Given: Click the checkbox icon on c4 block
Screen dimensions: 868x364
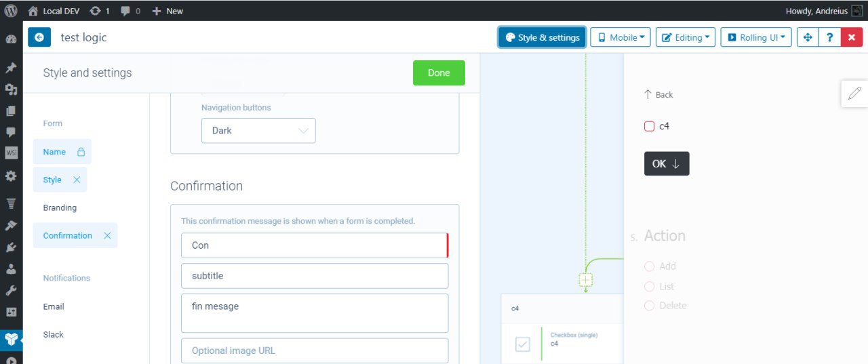Looking at the screenshot, I should coord(523,344).
